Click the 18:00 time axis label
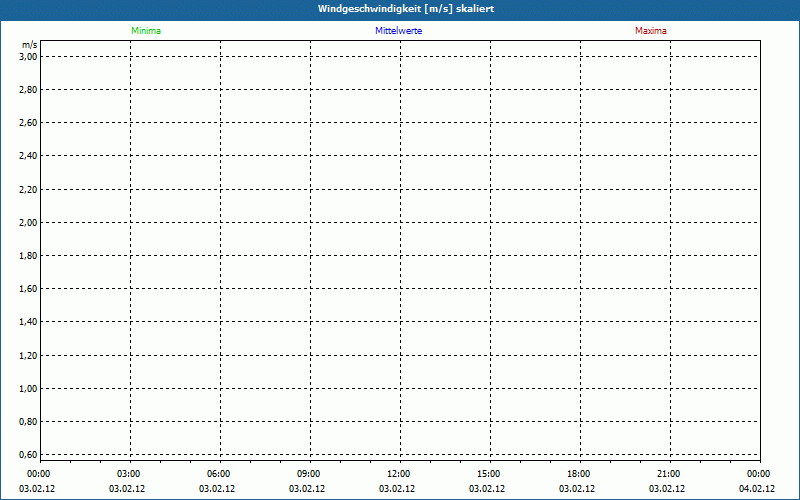This screenshot has width=800, height=500. (579, 474)
